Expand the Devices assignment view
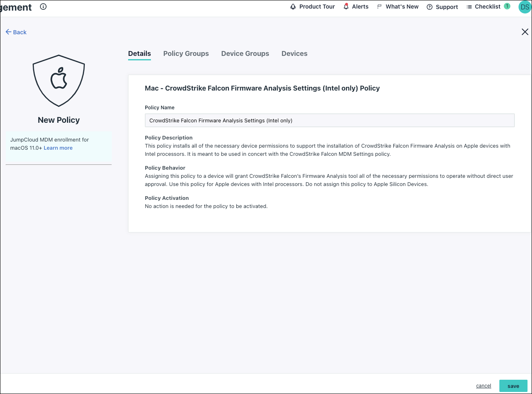 [294, 53]
